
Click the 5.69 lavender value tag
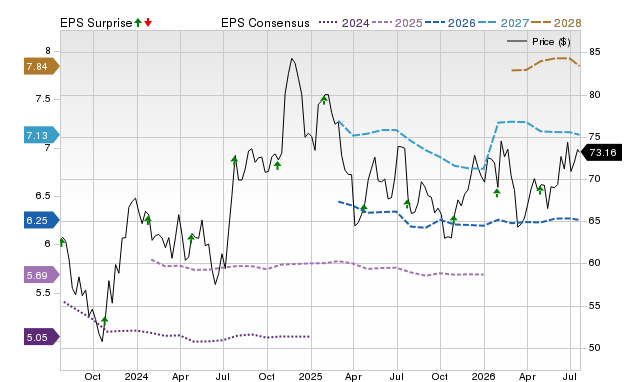tap(41, 275)
